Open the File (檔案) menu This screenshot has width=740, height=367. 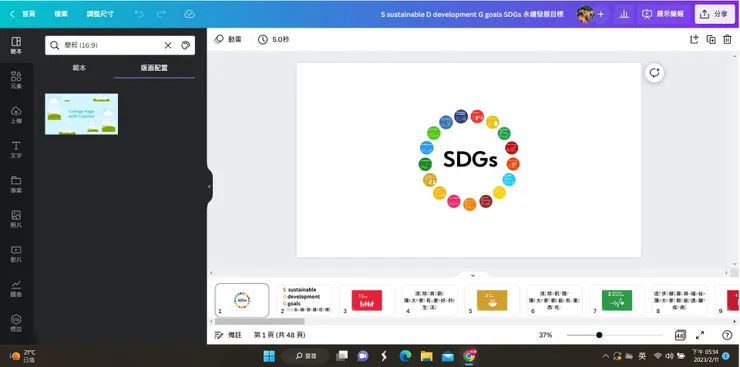tap(61, 14)
